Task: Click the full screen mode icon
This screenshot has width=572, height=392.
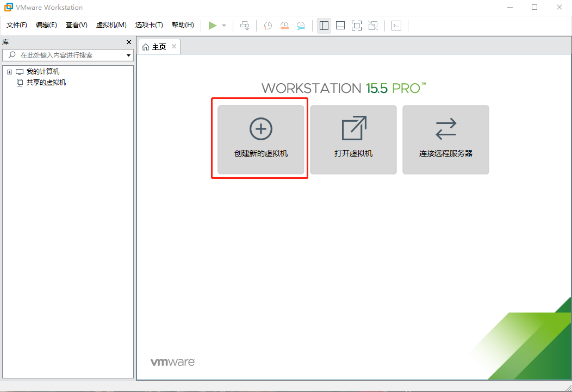Action: pos(356,26)
